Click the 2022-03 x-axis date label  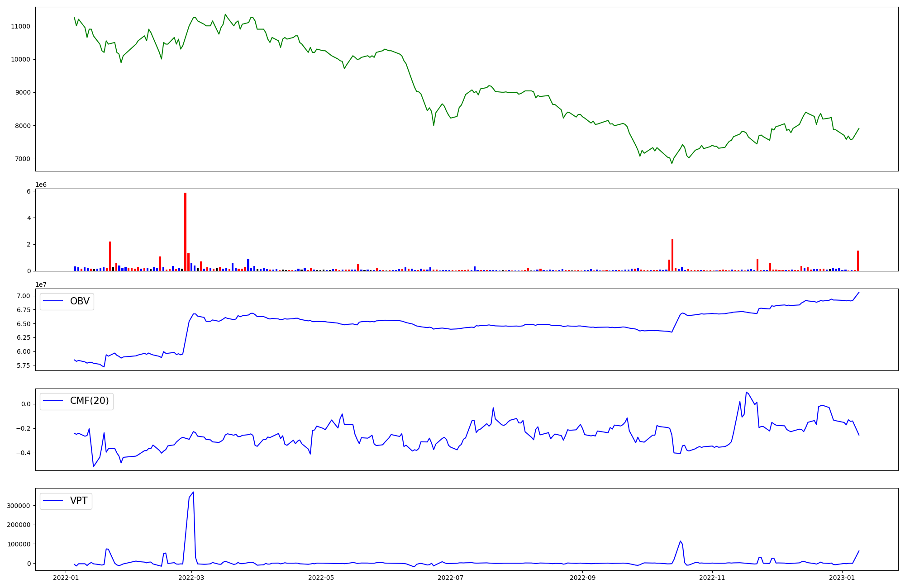point(191,578)
